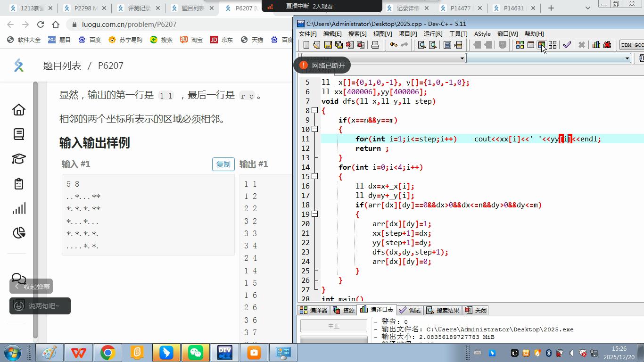Click the Print icon in Dev-C++ toolbar
This screenshot has width=644, height=362.
pos(375,45)
